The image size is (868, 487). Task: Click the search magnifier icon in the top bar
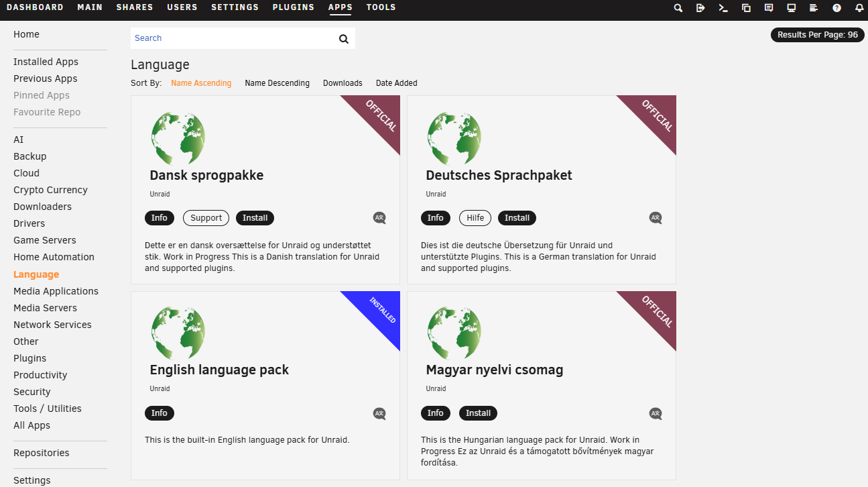pos(678,8)
